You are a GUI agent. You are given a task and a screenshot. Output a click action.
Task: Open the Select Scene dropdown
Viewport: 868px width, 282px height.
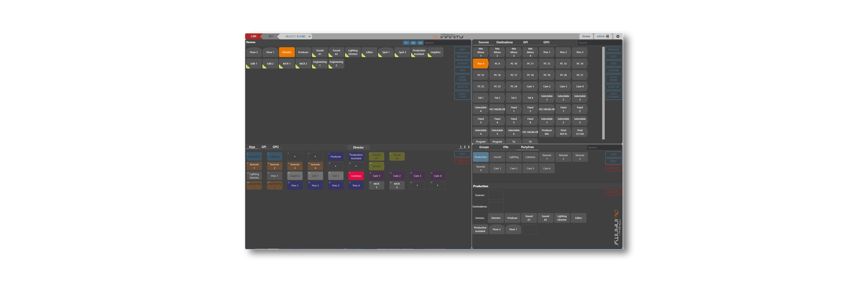tap(298, 36)
